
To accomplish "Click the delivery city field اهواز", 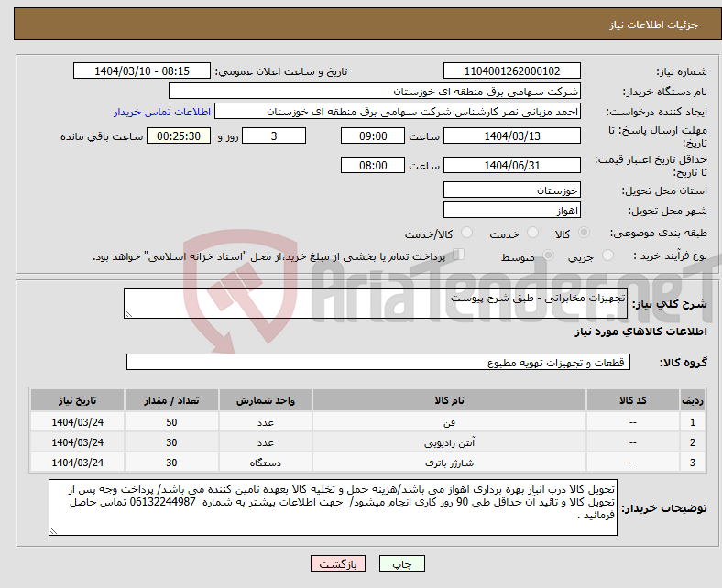I will 511,210.
